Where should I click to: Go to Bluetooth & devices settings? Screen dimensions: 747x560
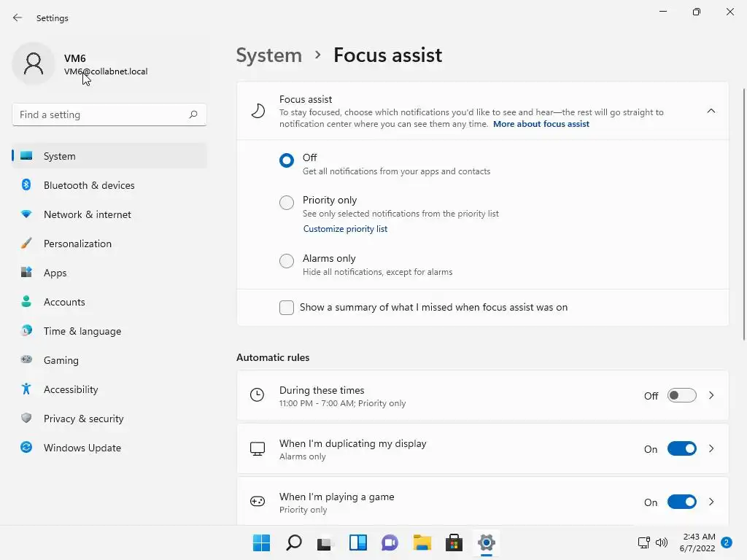pyautogui.click(x=89, y=185)
